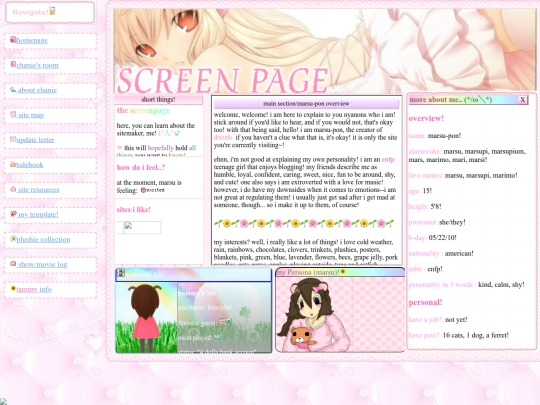The width and height of the screenshot is (540, 405).
Task: Open chanie's room link
Action: click(37, 65)
